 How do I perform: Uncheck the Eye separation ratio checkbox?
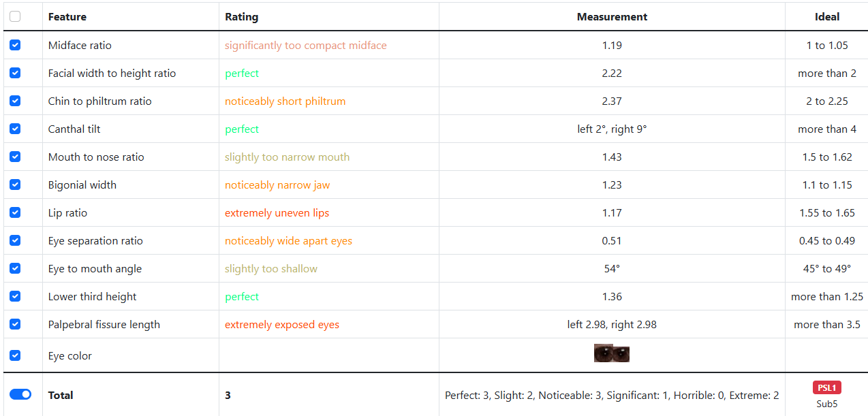(x=15, y=240)
